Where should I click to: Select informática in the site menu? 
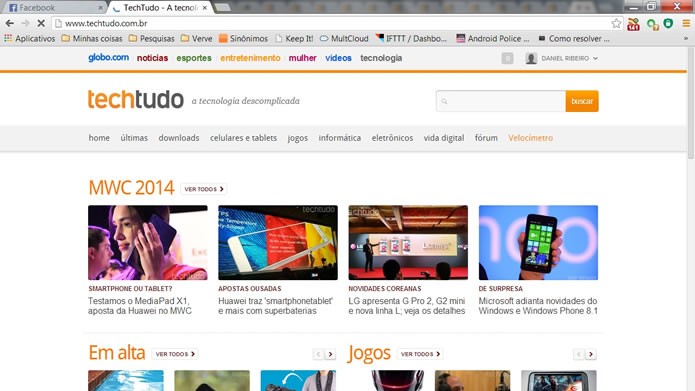pyautogui.click(x=340, y=138)
